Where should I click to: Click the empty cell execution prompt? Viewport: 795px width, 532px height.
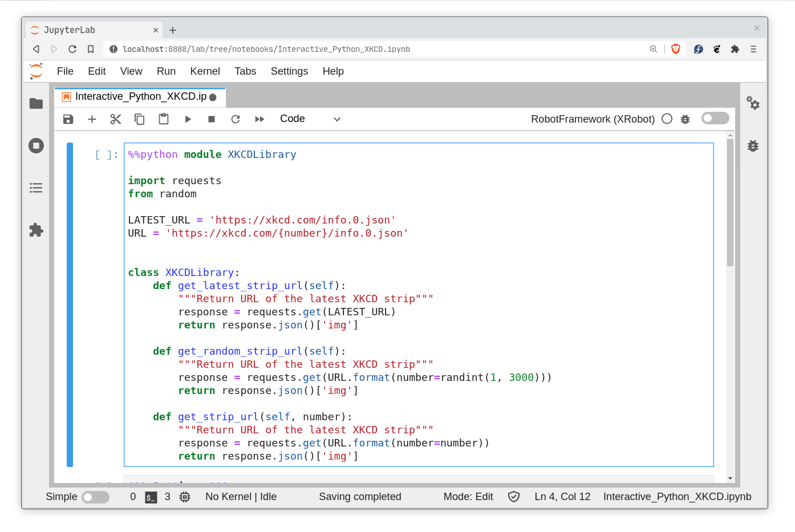(x=106, y=155)
